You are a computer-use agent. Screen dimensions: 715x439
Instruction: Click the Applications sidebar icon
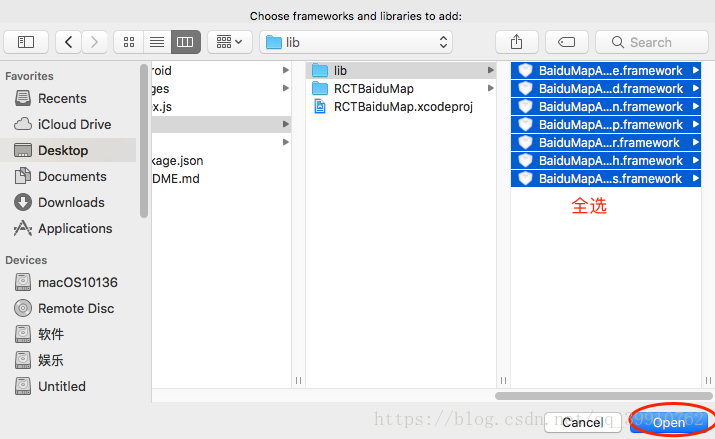pos(23,228)
